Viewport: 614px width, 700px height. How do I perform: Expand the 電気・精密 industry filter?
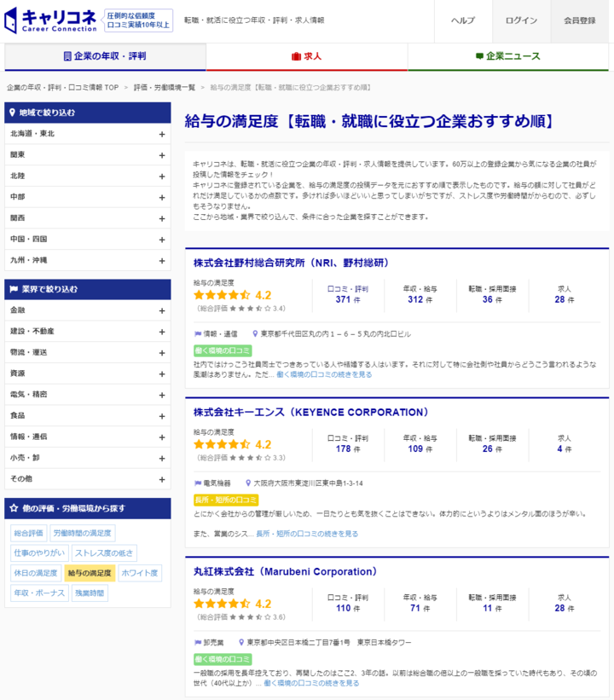click(88, 395)
